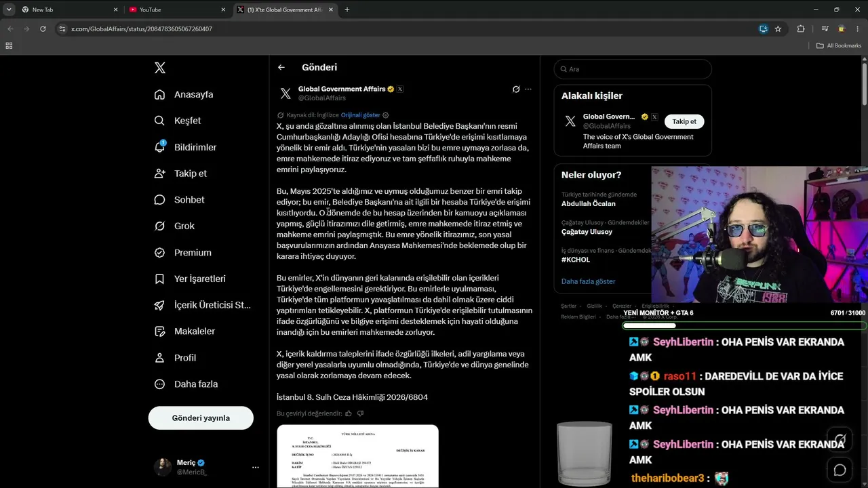Open the Şartlar footer link
868x488 pixels.
coord(568,306)
